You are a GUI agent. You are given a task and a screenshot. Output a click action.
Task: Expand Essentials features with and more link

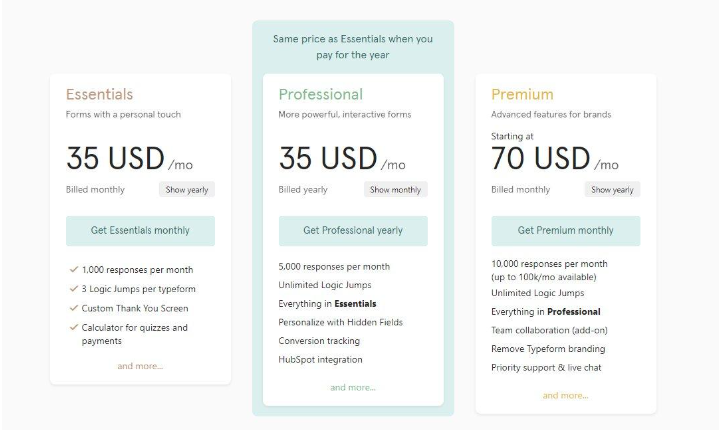(140, 366)
